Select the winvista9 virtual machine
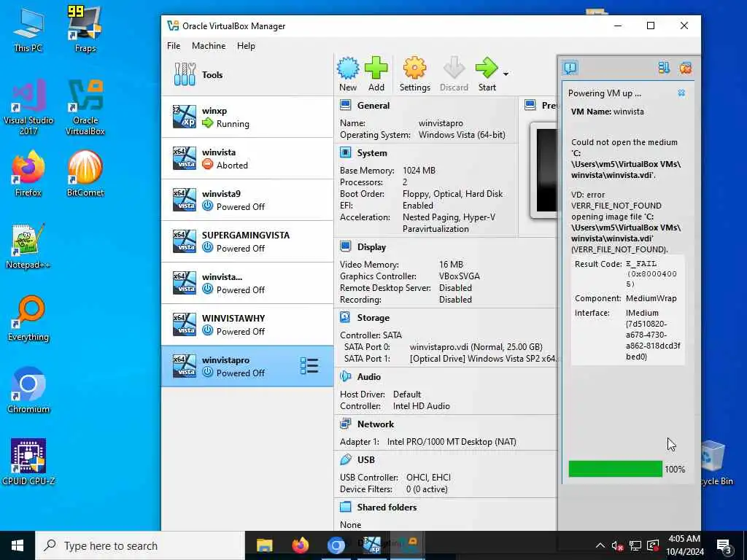The image size is (747, 560). (x=247, y=200)
